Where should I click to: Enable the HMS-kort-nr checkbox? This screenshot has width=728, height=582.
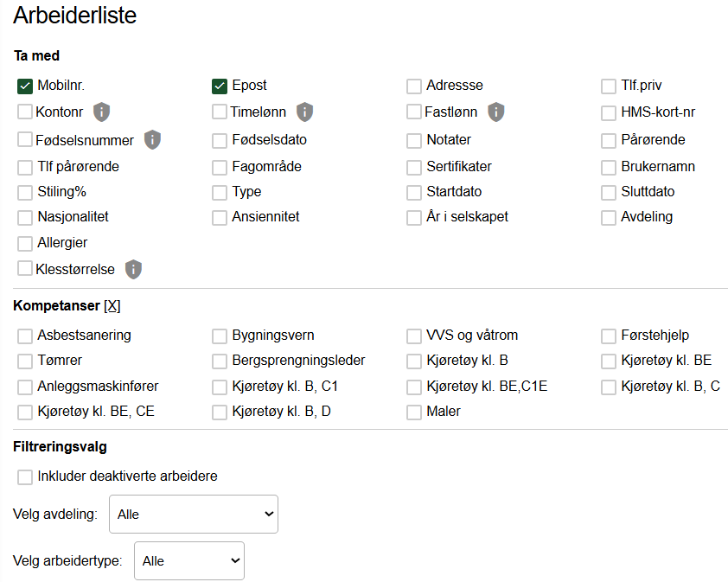609,112
